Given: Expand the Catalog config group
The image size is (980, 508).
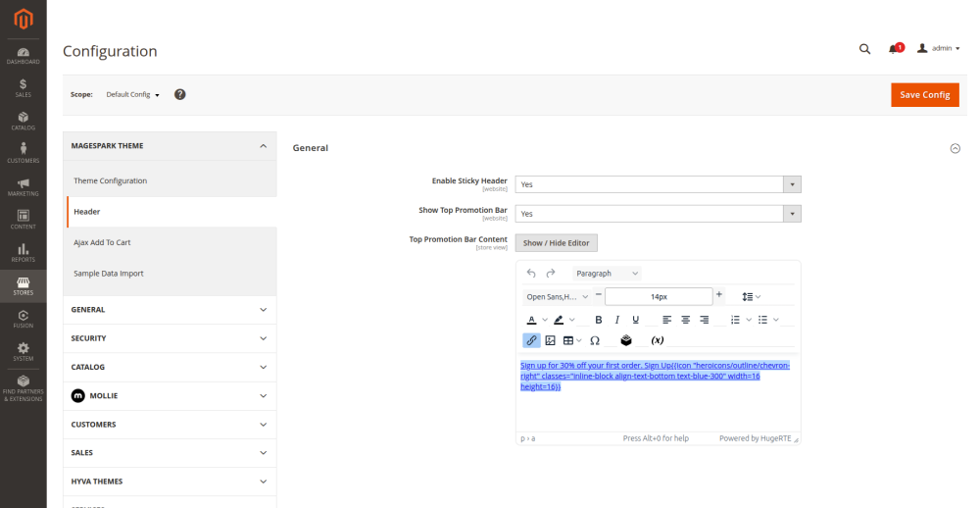Looking at the screenshot, I should 170,367.
